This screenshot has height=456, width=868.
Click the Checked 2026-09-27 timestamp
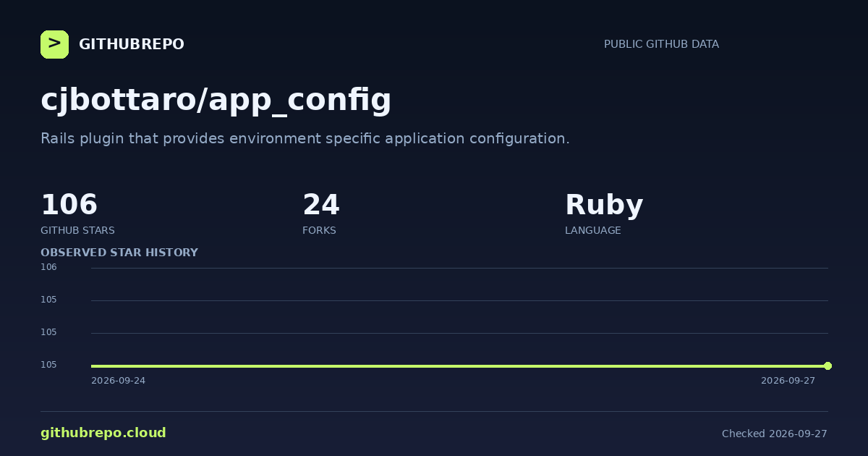[x=774, y=434]
